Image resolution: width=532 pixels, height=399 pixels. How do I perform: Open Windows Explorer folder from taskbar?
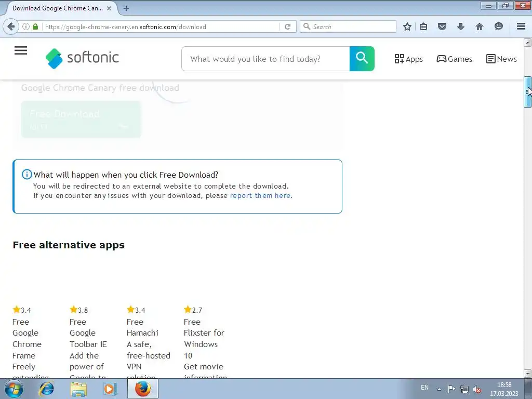tap(78, 389)
